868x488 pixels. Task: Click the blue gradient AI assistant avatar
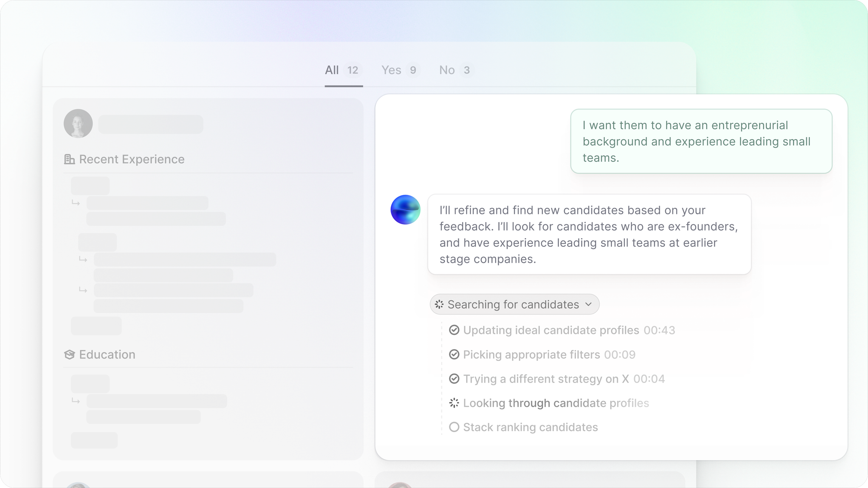tap(405, 210)
